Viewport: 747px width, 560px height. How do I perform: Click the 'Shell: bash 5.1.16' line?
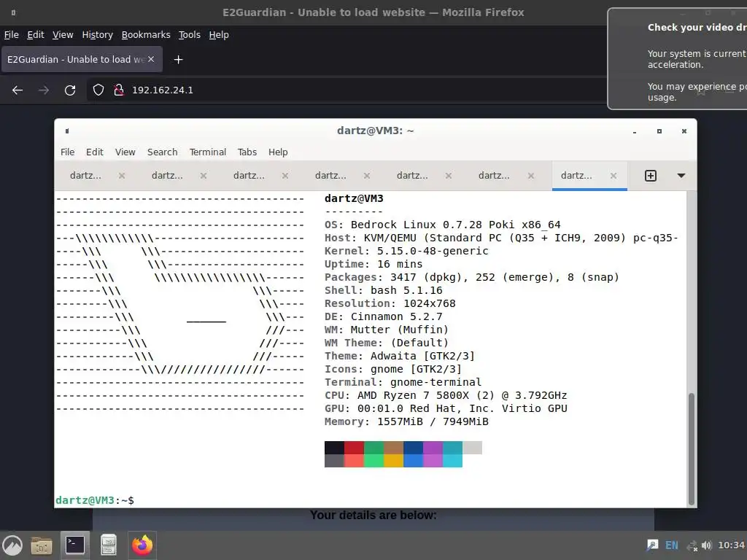pos(384,290)
